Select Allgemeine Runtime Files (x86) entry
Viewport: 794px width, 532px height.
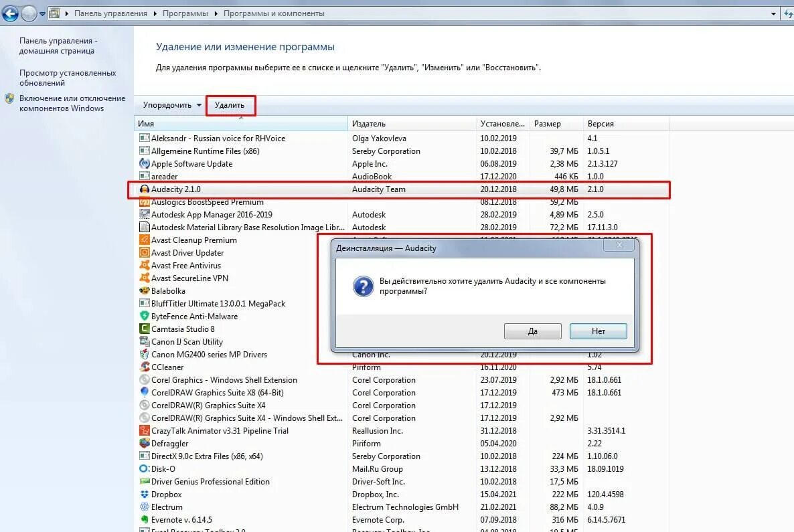click(402, 151)
